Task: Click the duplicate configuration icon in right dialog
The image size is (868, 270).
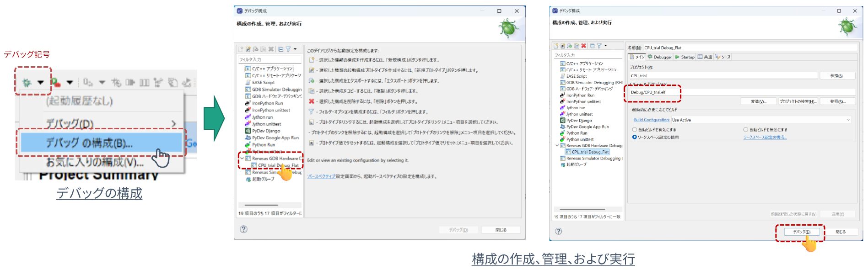Action: coord(577,46)
